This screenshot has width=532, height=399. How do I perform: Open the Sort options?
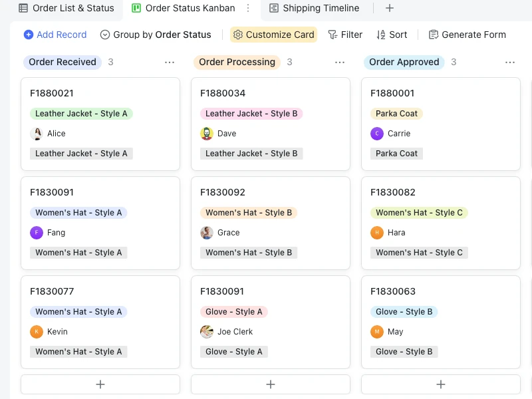[392, 35]
